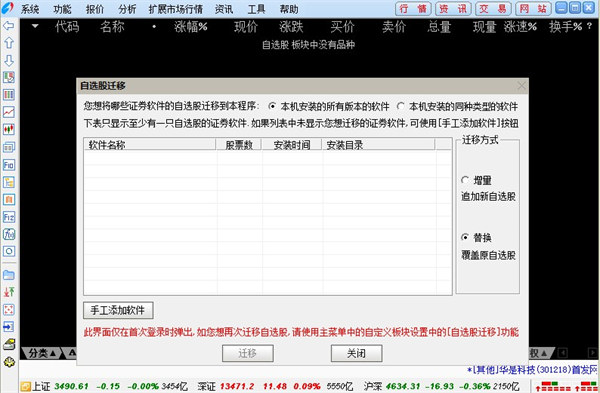Open the stacked windows icon
This screenshot has height=393, width=600.
(9, 147)
